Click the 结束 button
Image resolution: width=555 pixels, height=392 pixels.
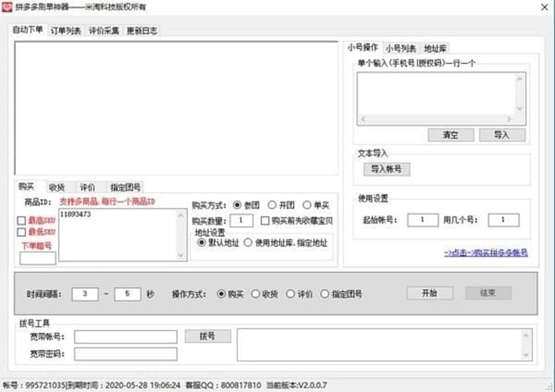click(x=488, y=293)
